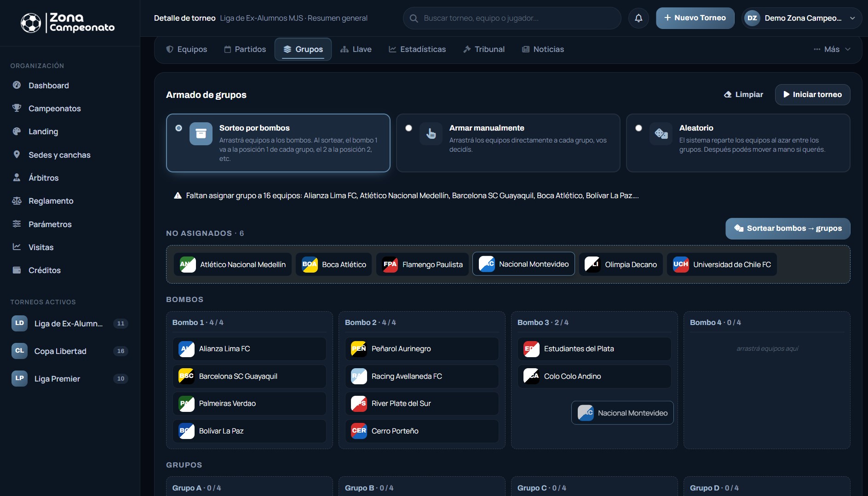The height and width of the screenshot is (496, 868).
Task: Click Flamengo Paulista team crest
Action: (390, 264)
